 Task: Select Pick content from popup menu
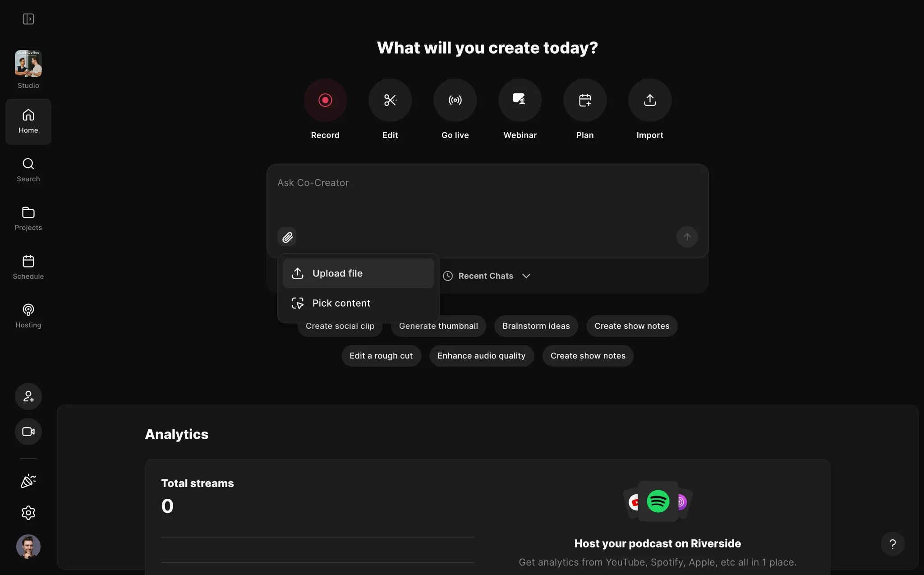click(358, 303)
